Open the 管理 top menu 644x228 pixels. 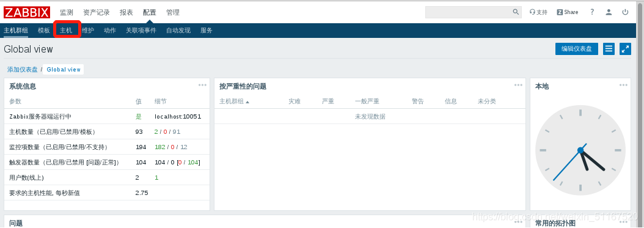173,12
